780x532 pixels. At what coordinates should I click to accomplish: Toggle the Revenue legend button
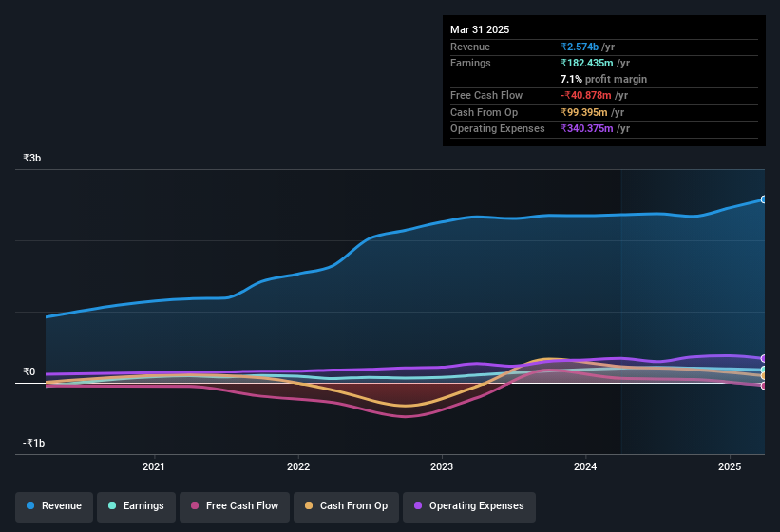(x=54, y=506)
